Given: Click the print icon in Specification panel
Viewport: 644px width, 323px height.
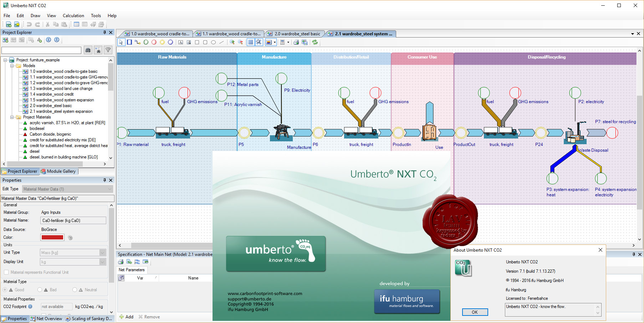Looking at the screenshot, I should pyautogui.click(x=121, y=262).
